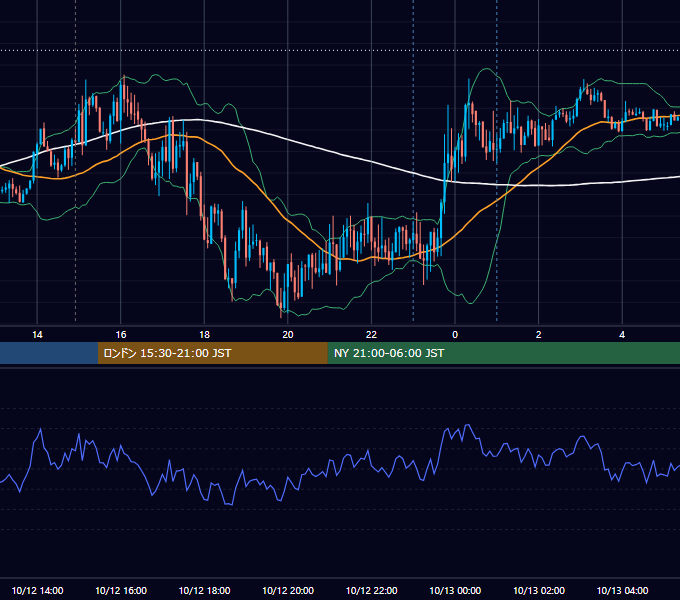Click the 14 hour label on time axis

[x=37, y=335]
